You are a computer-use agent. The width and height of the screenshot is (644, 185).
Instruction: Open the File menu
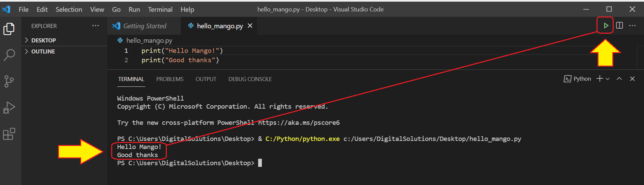coord(24,9)
